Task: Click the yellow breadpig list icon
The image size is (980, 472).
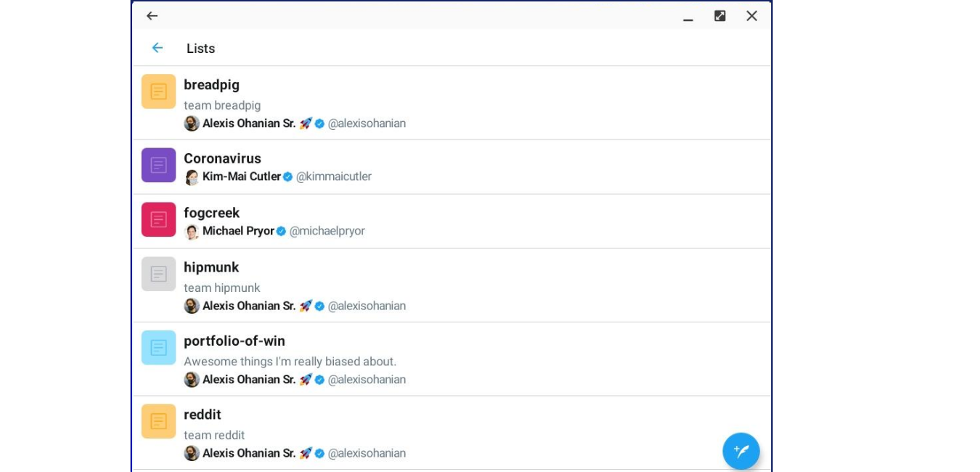Action: [158, 91]
